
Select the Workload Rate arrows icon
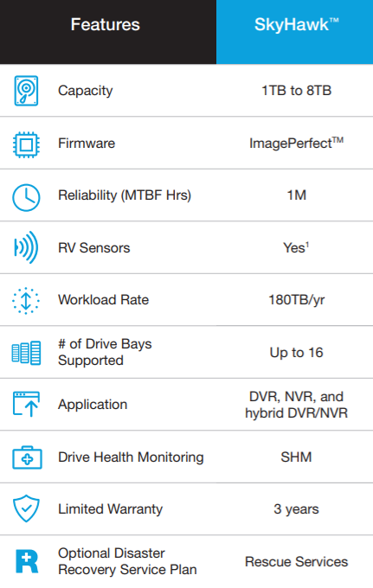point(26,300)
